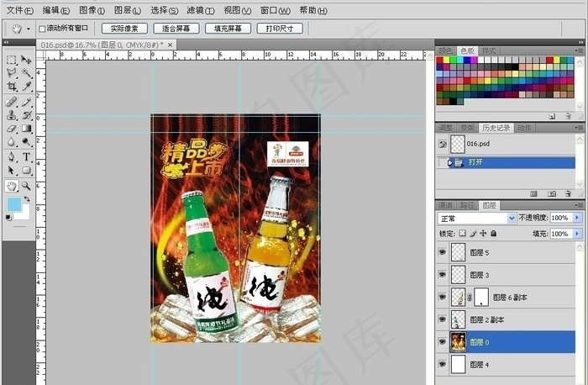This screenshot has height=385, width=588.
Task: Select the Dodge tool
Action: point(26,141)
